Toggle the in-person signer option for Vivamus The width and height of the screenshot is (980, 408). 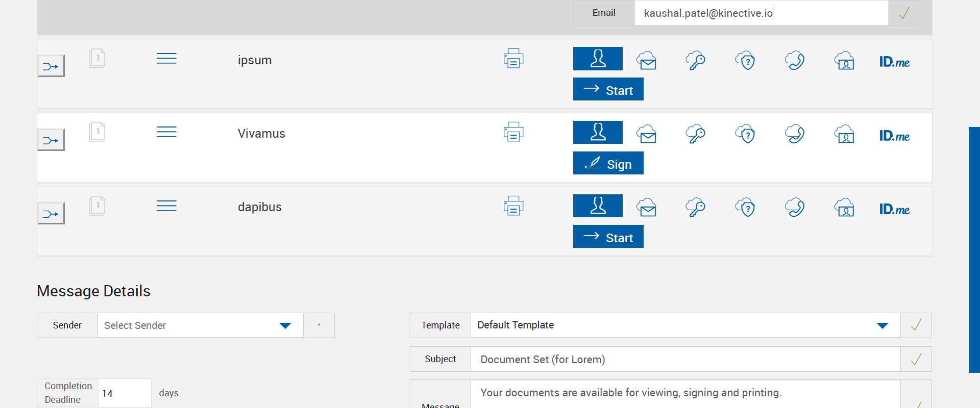tap(598, 133)
